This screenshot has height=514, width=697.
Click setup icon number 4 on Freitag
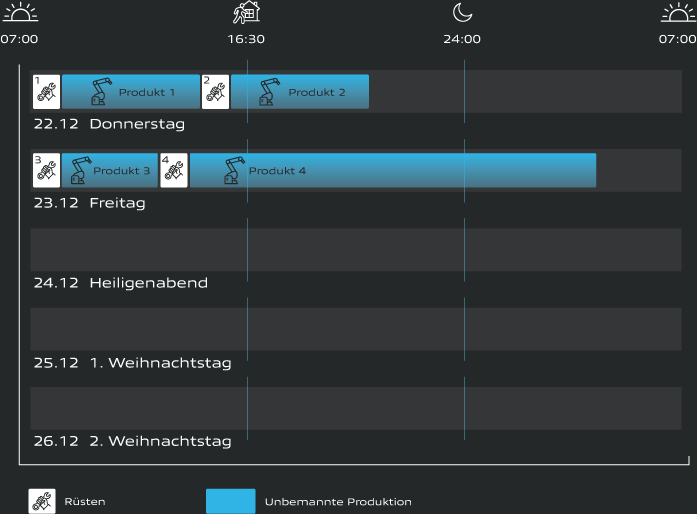point(173,170)
